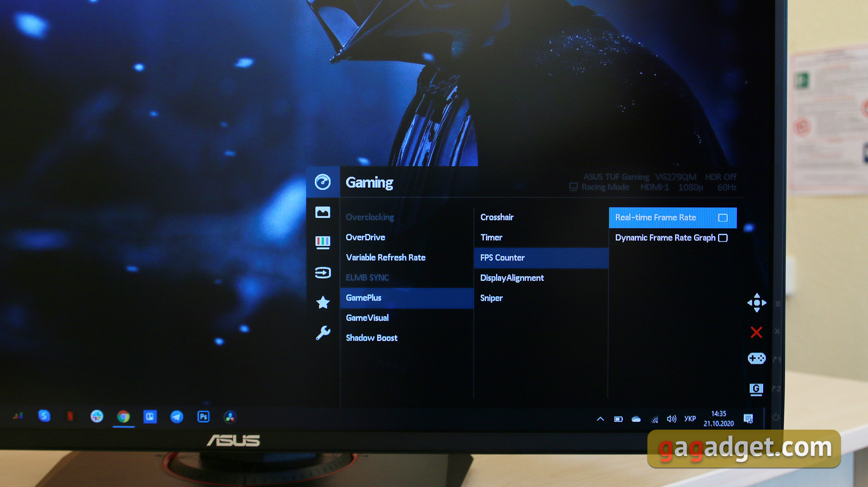The image size is (868, 487).
Task: Open Photoshop from the taskbar
Action: (x=203, y=417)
